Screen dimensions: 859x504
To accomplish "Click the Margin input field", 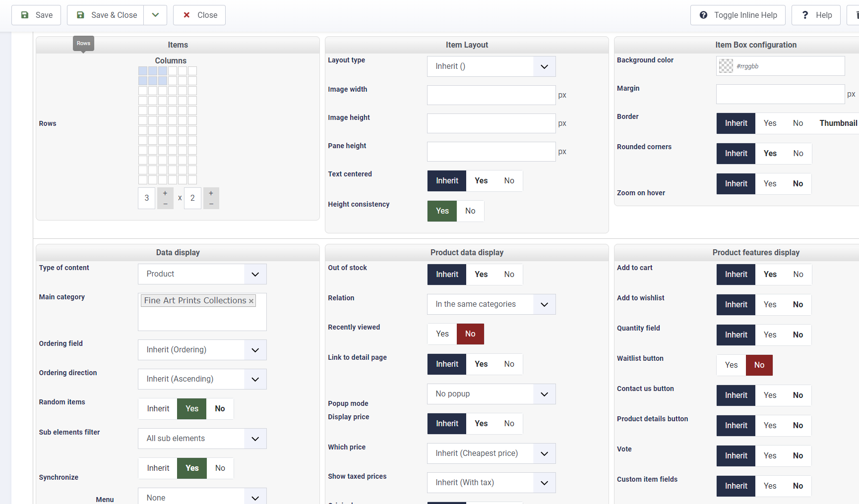I will [x=781, y=94].
